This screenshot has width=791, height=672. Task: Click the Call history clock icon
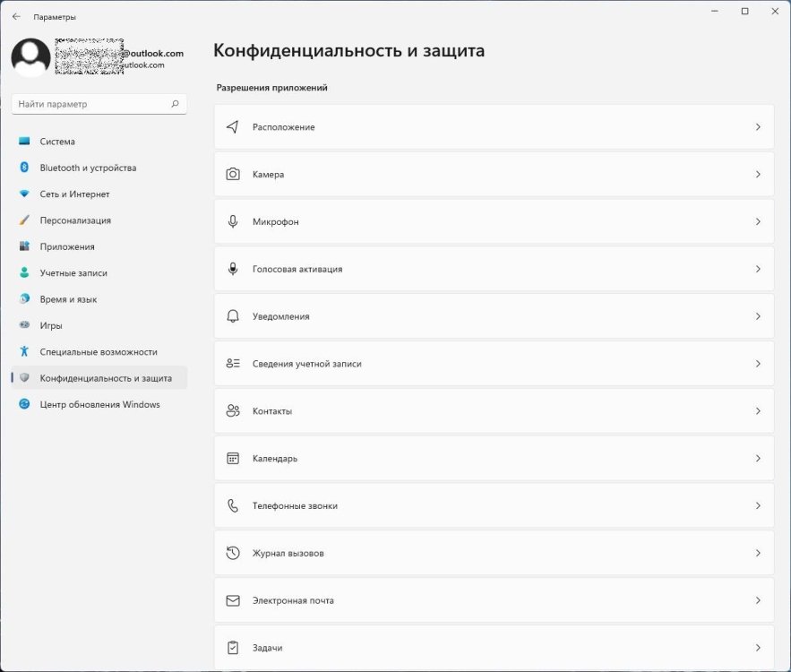click(x=233, y=554)
